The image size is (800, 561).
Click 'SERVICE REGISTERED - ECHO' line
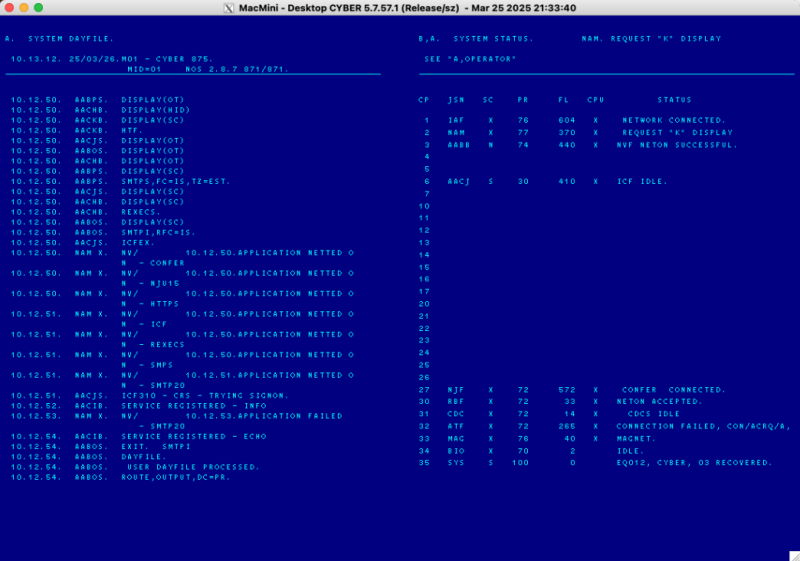pos(139,437)
